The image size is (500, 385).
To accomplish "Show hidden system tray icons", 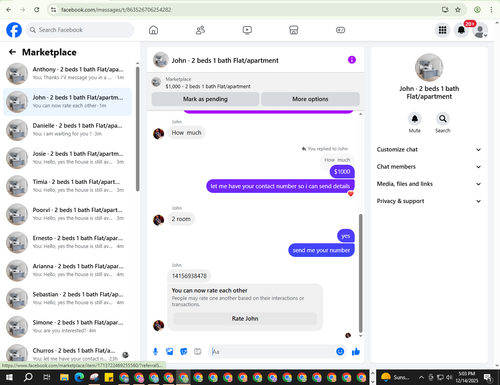I will [x=421, y=377].
